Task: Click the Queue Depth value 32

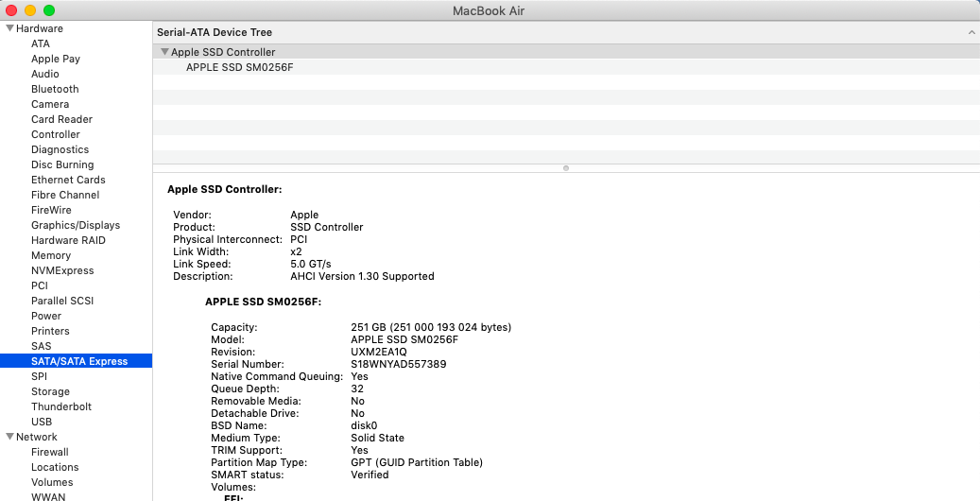Action: pyautogui.click(x=357, y=389)
